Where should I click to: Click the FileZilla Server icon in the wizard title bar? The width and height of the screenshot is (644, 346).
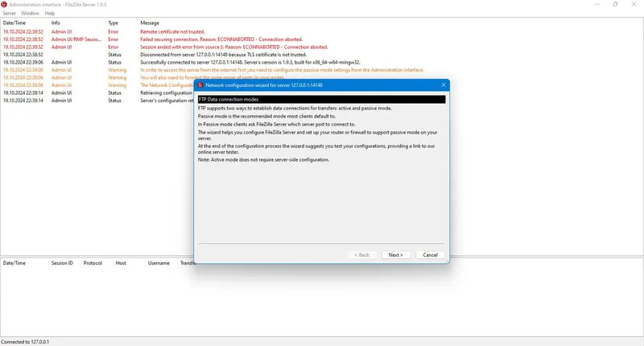[x=200, y=85]
